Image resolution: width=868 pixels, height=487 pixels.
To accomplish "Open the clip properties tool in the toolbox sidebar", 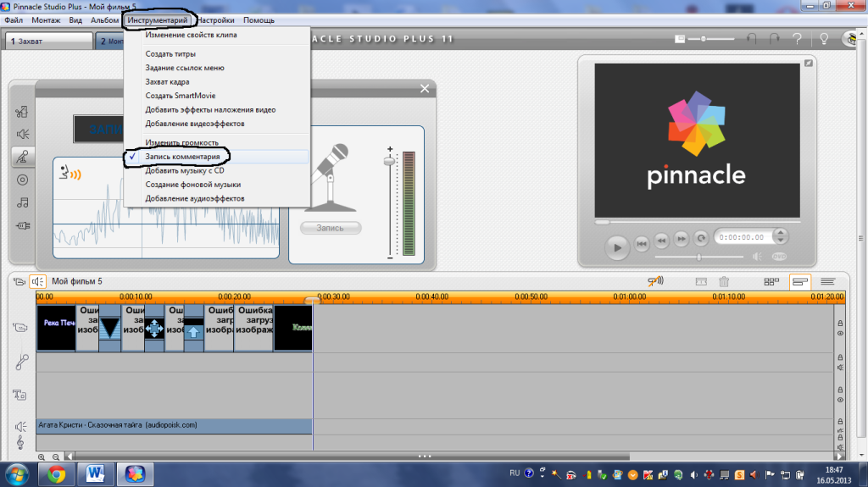I will tap(22, 112).
